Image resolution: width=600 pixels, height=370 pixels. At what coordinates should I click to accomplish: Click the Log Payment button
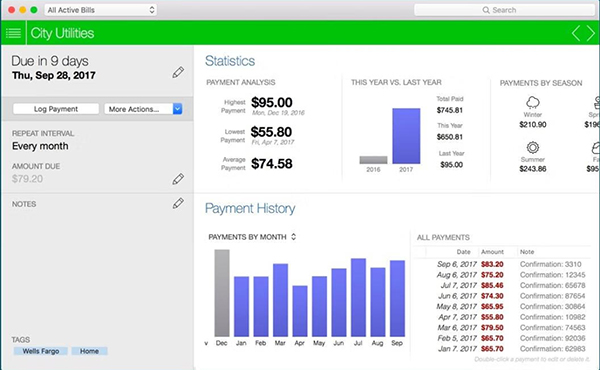tap(56, 109)
